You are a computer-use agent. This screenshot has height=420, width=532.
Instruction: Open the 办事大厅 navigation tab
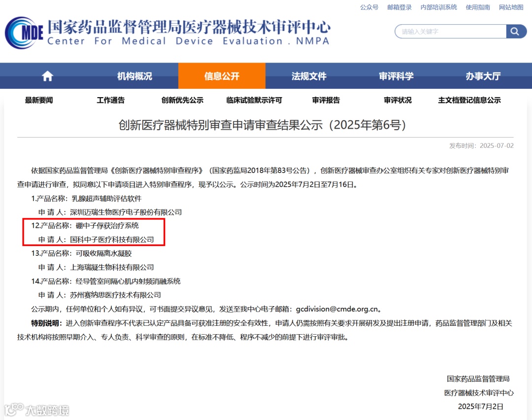(483, 76)
